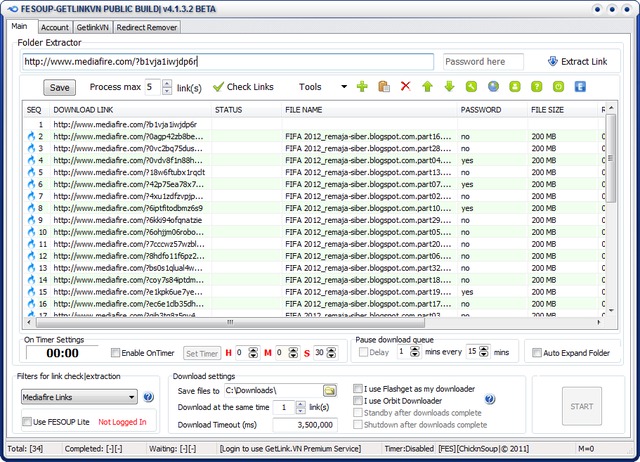Open the Account tab
This screenshot has width=640, height=462.
(x=55, y=27)
